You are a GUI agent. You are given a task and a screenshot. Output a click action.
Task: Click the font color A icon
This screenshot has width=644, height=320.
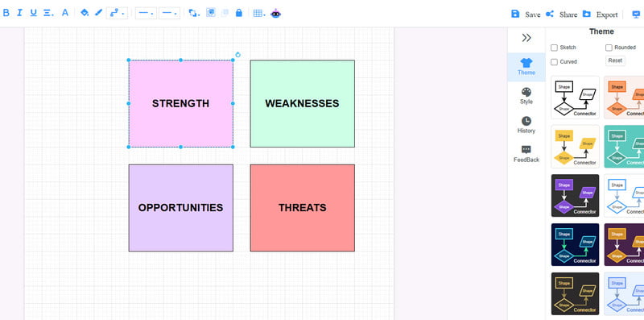(x=65, y=13)
